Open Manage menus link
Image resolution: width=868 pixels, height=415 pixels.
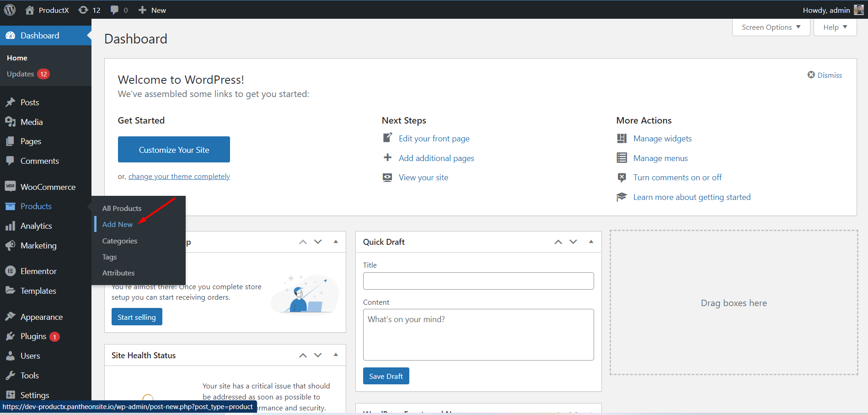660,158
